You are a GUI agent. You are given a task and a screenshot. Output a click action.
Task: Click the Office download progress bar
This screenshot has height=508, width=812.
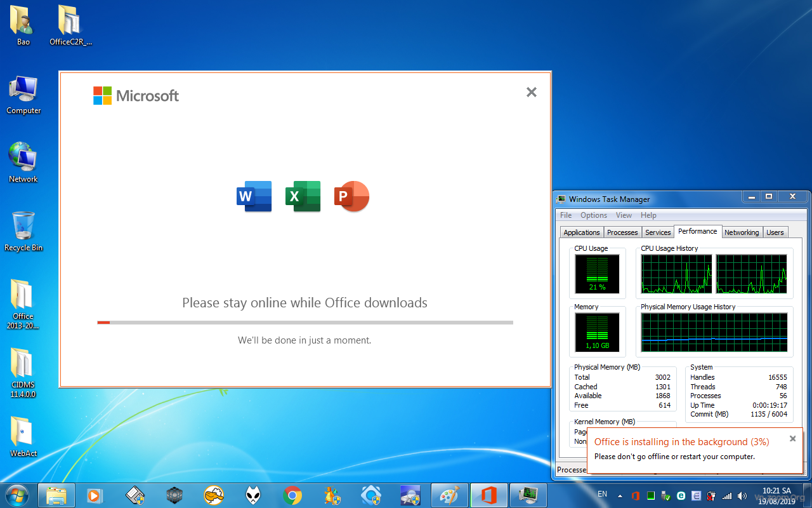pos(305,323)
